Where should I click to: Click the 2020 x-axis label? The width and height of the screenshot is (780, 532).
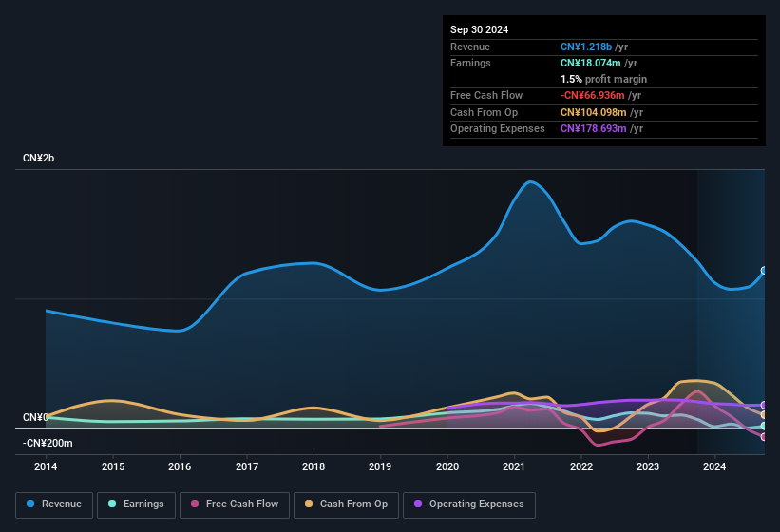[447, 466]
